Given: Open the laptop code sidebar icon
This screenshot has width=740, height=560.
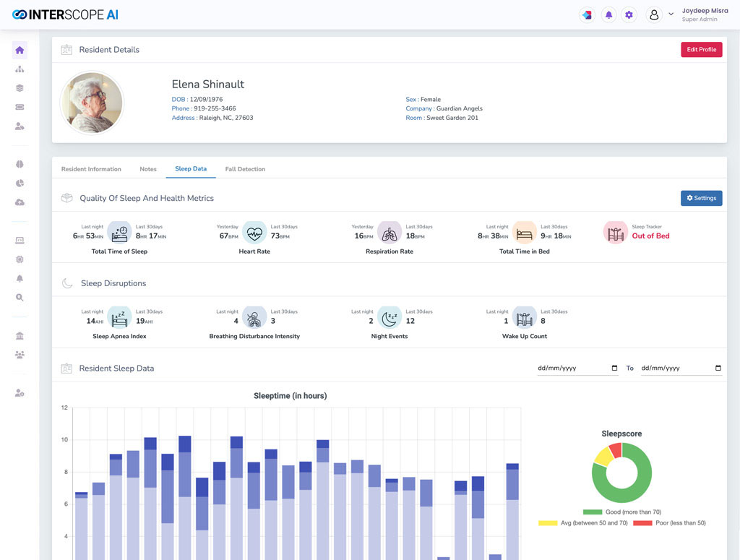Looking at the screenshot, I should click(20, 241).
